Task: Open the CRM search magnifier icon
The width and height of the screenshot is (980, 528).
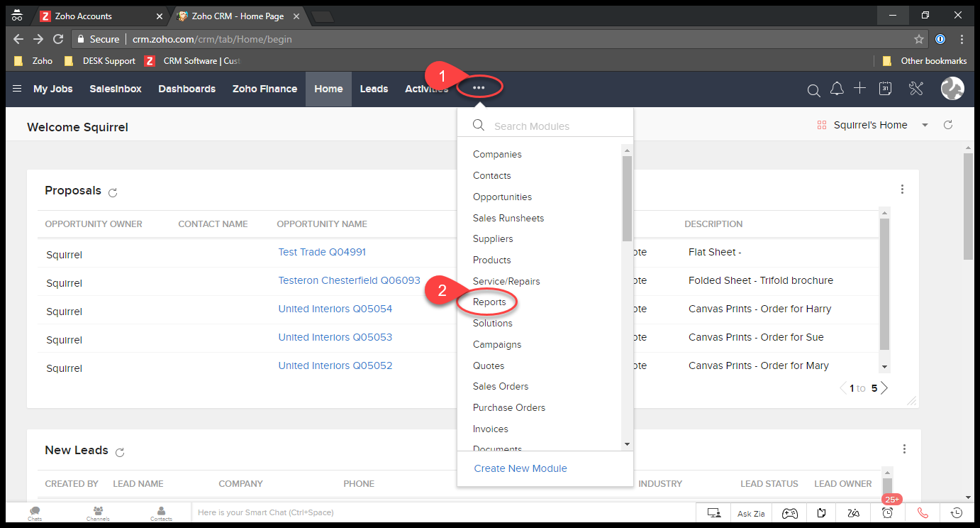Action: [813, 89]
